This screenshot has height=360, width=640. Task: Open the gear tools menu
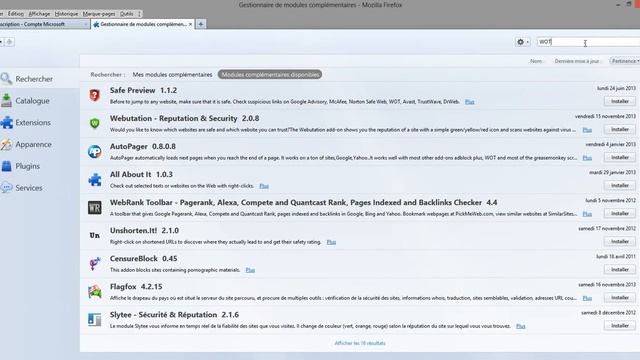pyautogui.click(x=522, y=42)
